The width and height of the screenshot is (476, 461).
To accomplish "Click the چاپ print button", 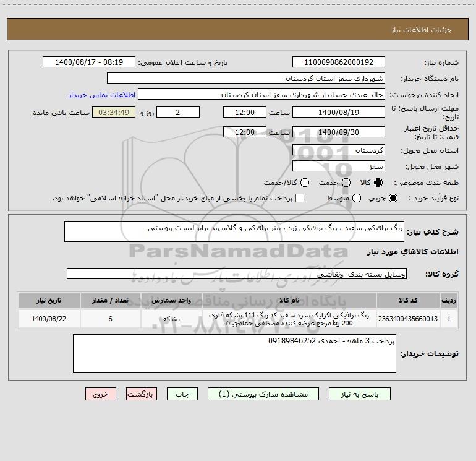I will (182, 394).
